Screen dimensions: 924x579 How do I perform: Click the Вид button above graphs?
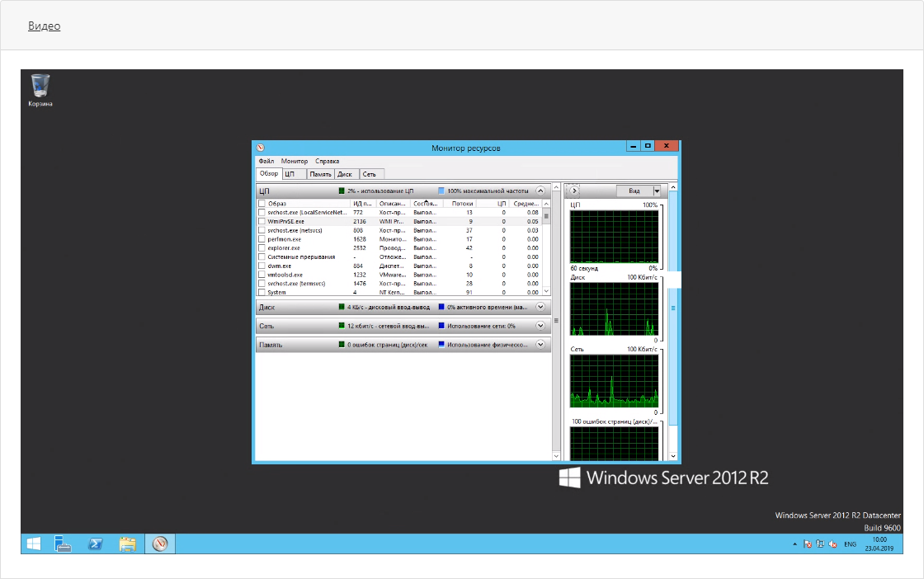tap(634, 191)
